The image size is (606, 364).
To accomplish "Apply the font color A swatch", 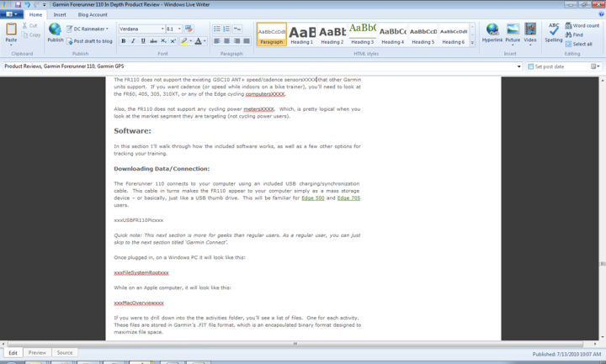I will [x=199, y=41].
